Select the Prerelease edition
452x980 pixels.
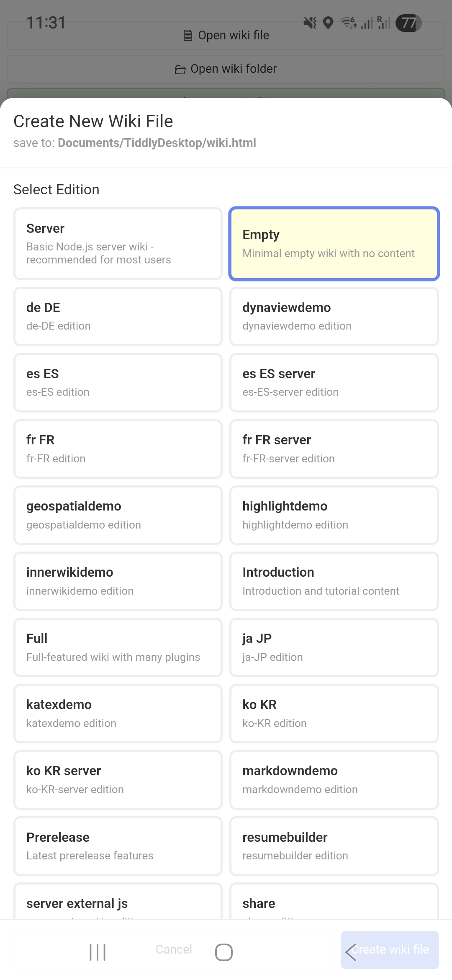click(x=118, y=846)
